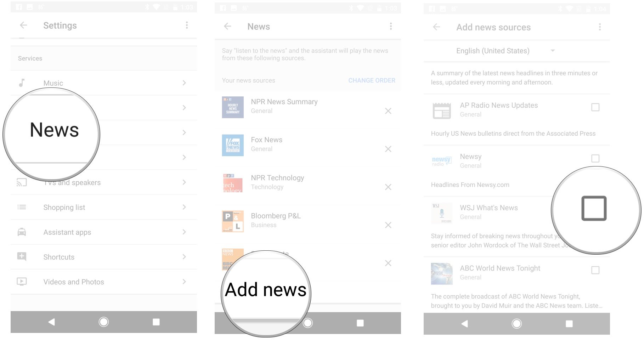Remove NPR News Summary from news sources

click(x=388, y=111)
